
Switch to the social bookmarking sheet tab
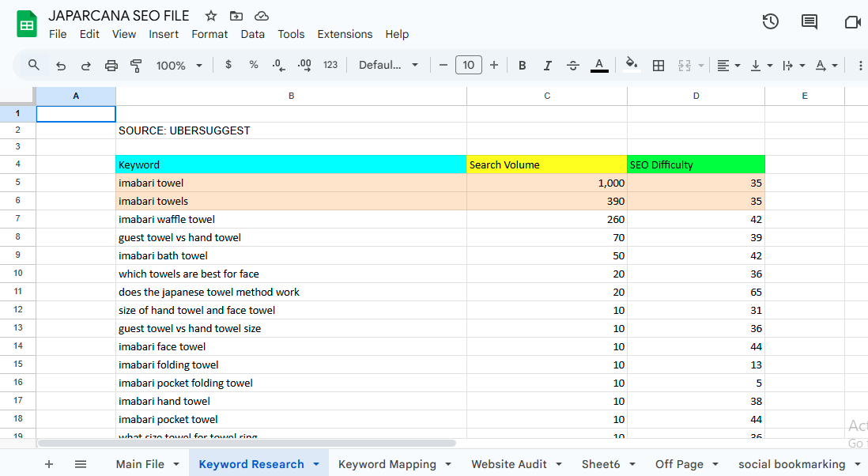(x=791, y=464)
